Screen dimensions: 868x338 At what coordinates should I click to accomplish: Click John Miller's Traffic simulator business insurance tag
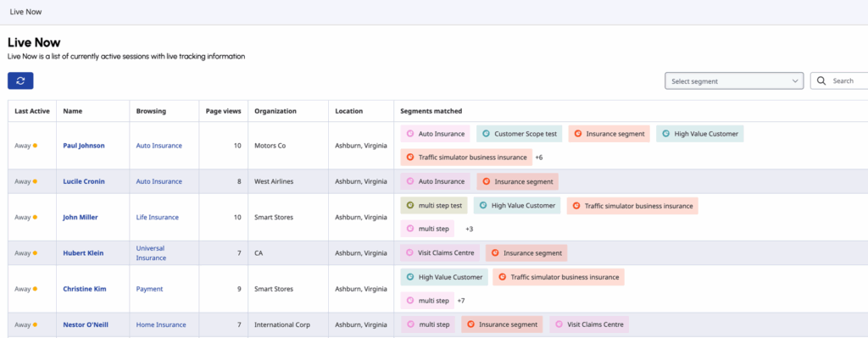coord(632,206)
